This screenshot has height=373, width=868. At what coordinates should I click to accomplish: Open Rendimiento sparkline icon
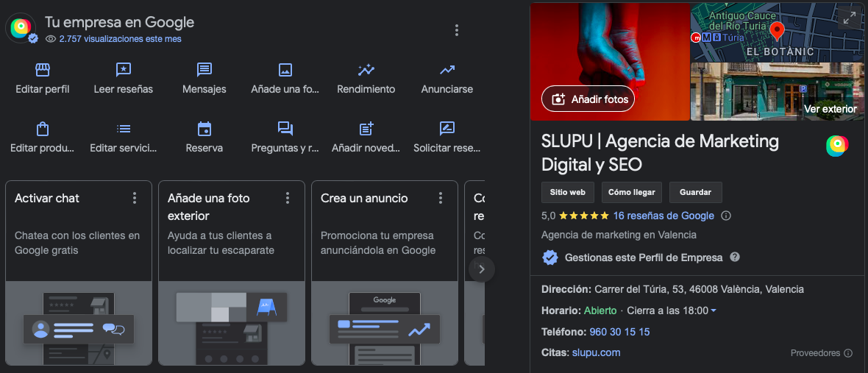coord(366,70)
